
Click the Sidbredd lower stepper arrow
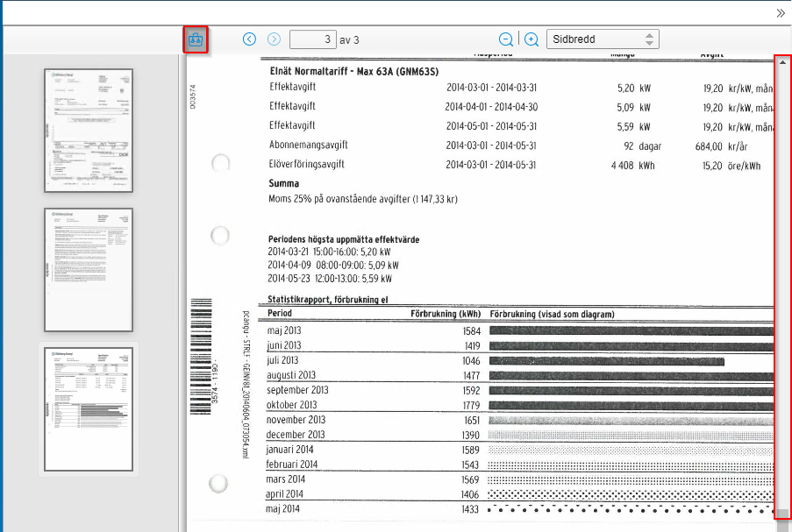coord(650,43)
